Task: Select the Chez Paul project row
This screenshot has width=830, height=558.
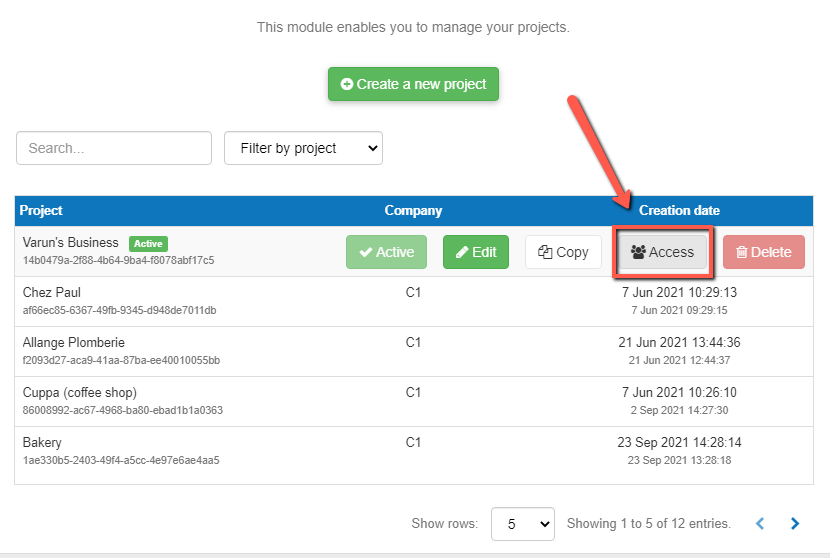Action: tap(414, 301)
